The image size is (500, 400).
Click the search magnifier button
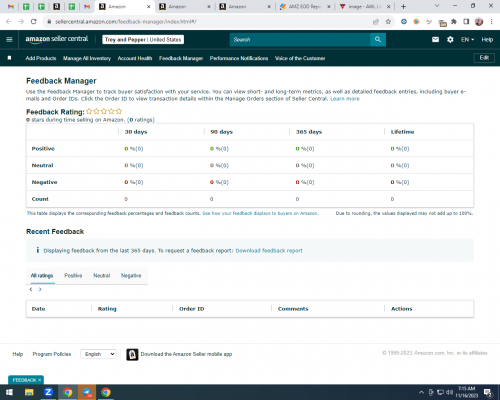coord(378,40)
